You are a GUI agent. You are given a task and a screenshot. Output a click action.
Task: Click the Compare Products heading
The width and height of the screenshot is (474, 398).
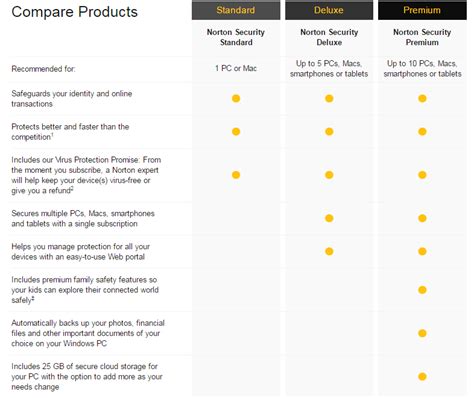tap(74, 12)
